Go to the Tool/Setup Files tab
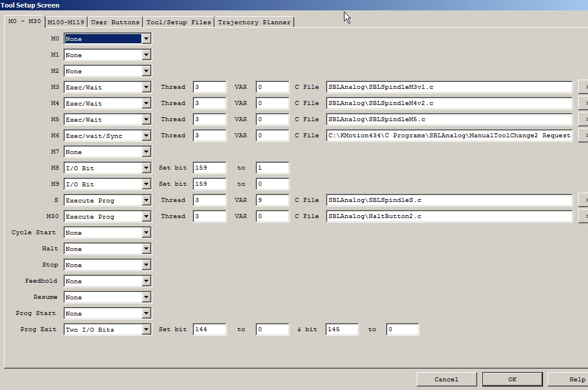The width and height of the screenshot is (588, 390). [178, 22]
